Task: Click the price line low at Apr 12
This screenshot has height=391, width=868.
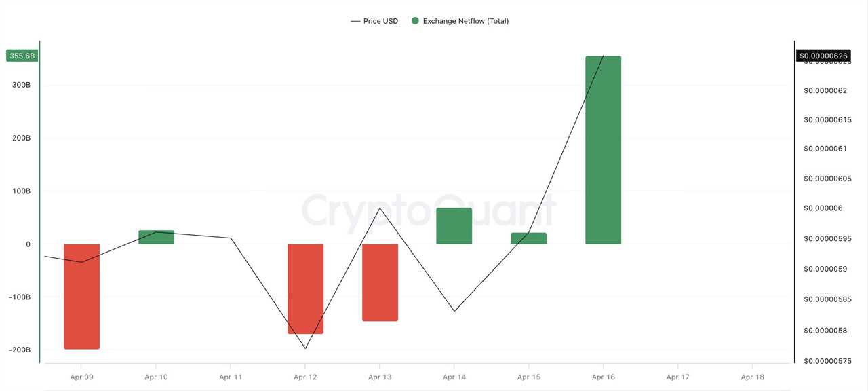Action: (305, 348)
